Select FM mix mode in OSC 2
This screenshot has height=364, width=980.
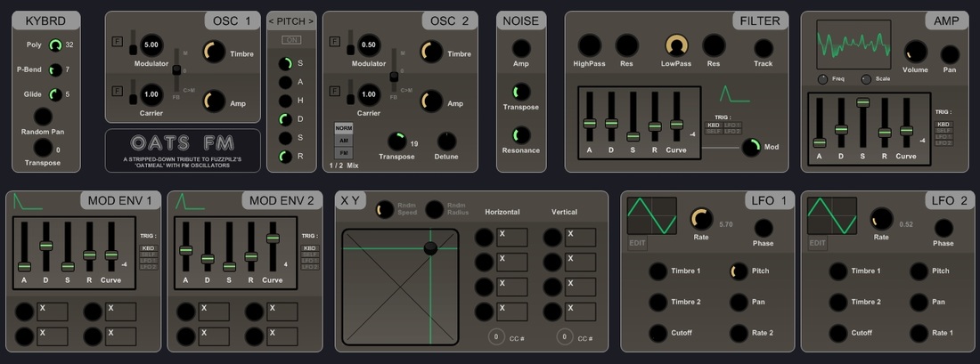pyautogui.click(x=343, y=152)
